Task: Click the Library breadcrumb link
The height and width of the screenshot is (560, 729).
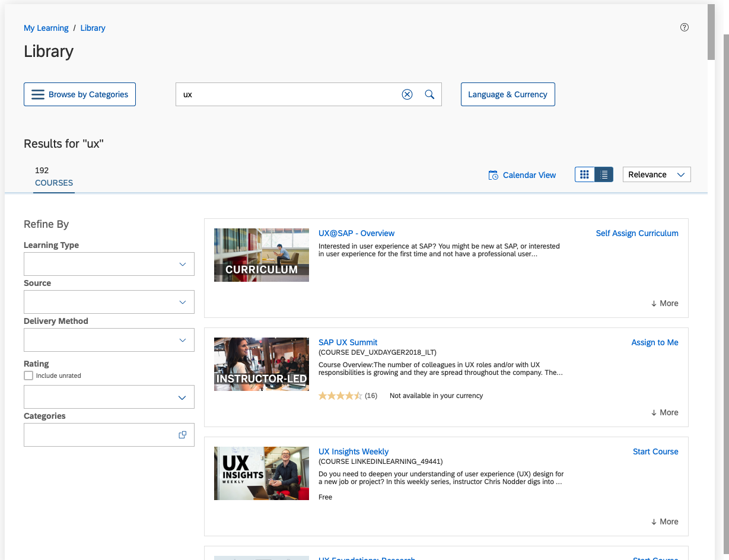Action: point(93,28)
